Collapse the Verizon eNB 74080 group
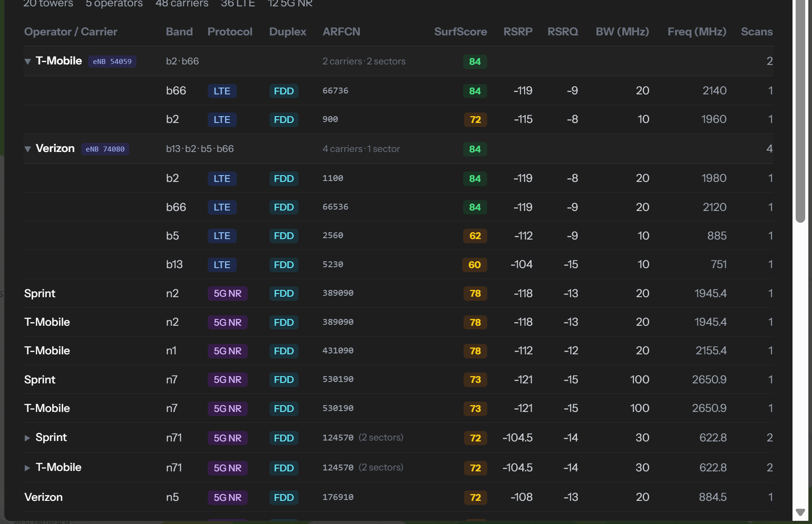Screen dimensions: 812x524 [28, 149]
